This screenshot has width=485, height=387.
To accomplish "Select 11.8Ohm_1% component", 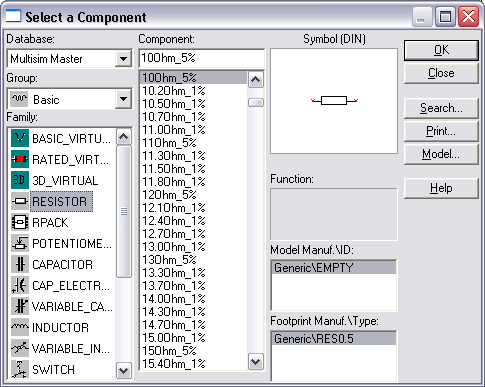I will pyautogui.click(x=193, y=182).
